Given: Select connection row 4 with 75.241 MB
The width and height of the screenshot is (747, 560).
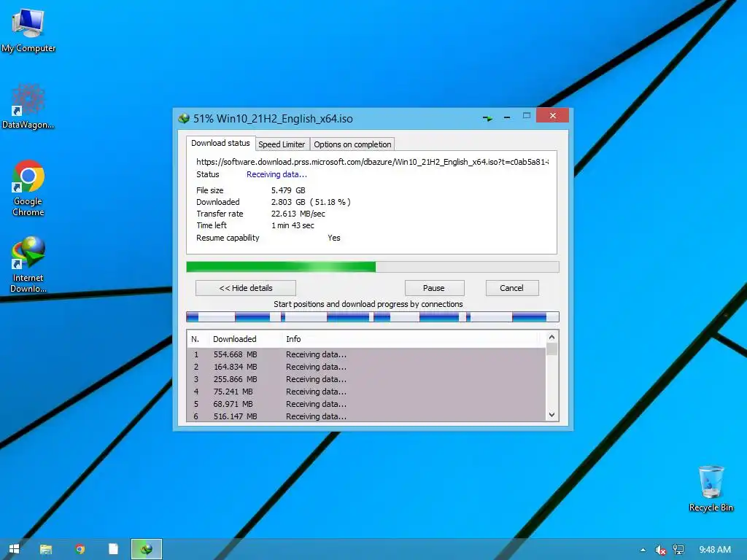Looking at the screenshot, I should pyautogui.click(x=367, y=392).
